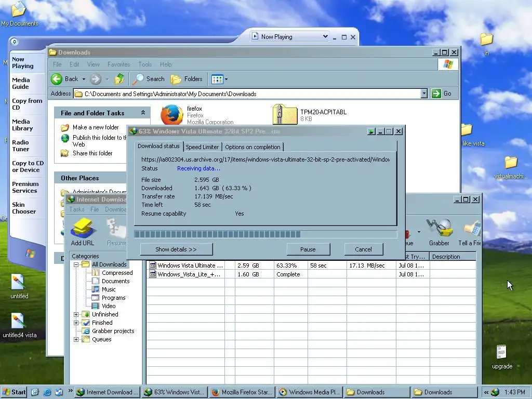Switch to the Speed Limiter tab

(x=202, y=147)
